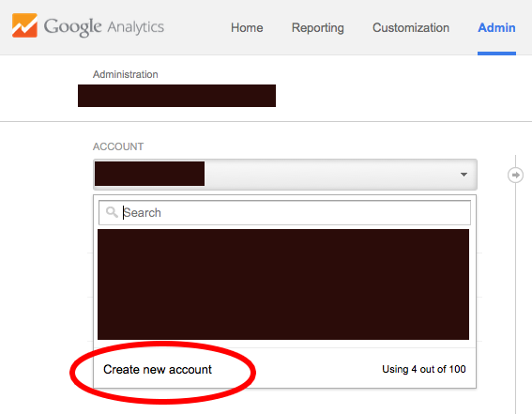The image size is (532, 414).
Task: Click the blue underline beneath Admin tab
Action: [496, 54]
